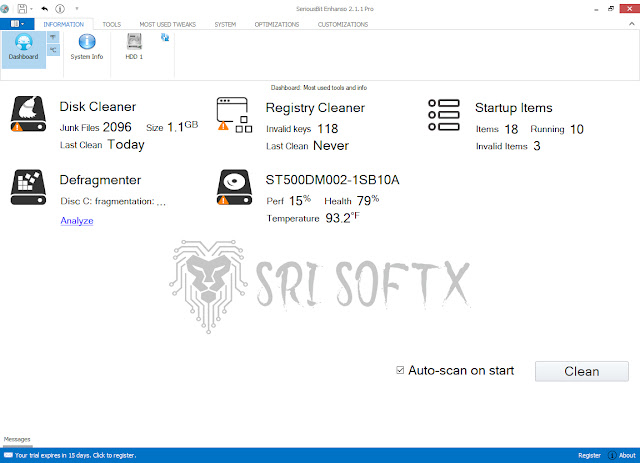This screenshot has width=640, height=463.
Task: Click the Perf value 15%
Action: (x=300, y=200)
